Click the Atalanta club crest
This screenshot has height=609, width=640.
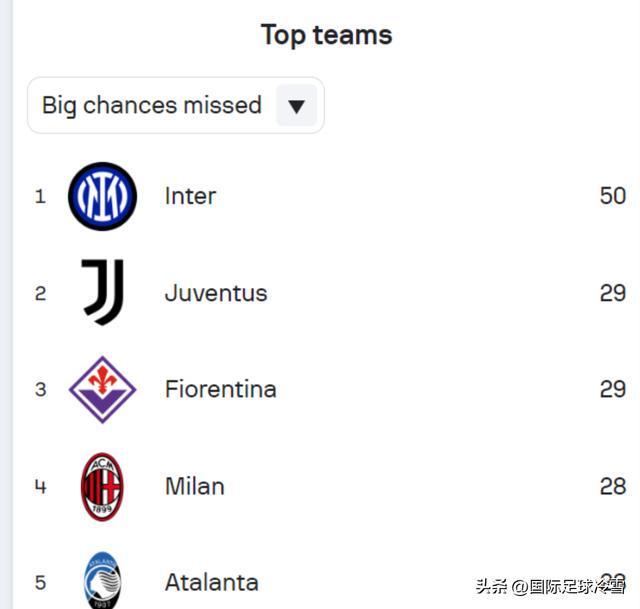point(102,580)
